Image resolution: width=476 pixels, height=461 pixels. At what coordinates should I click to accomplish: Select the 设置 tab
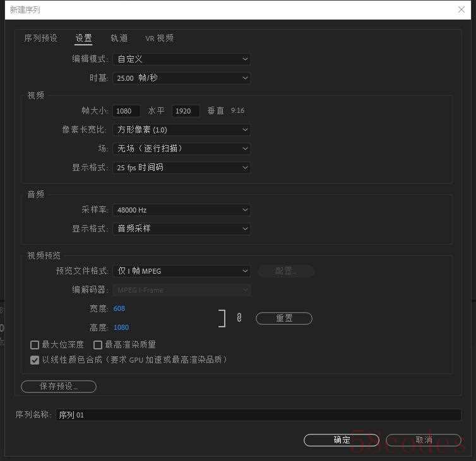[83, 38]
